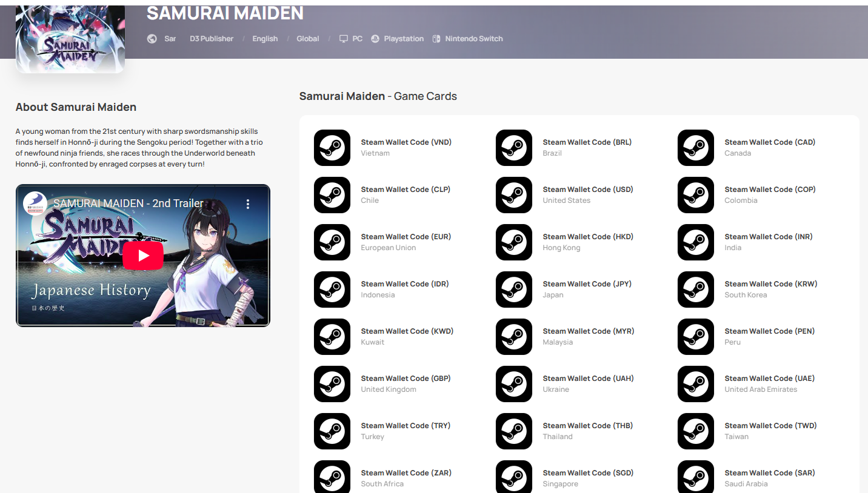The width and height of the screenshot is (868, 493).
Task: Click the Steam icon beside Taiwan TWD card
Action: tap(696, 431)
